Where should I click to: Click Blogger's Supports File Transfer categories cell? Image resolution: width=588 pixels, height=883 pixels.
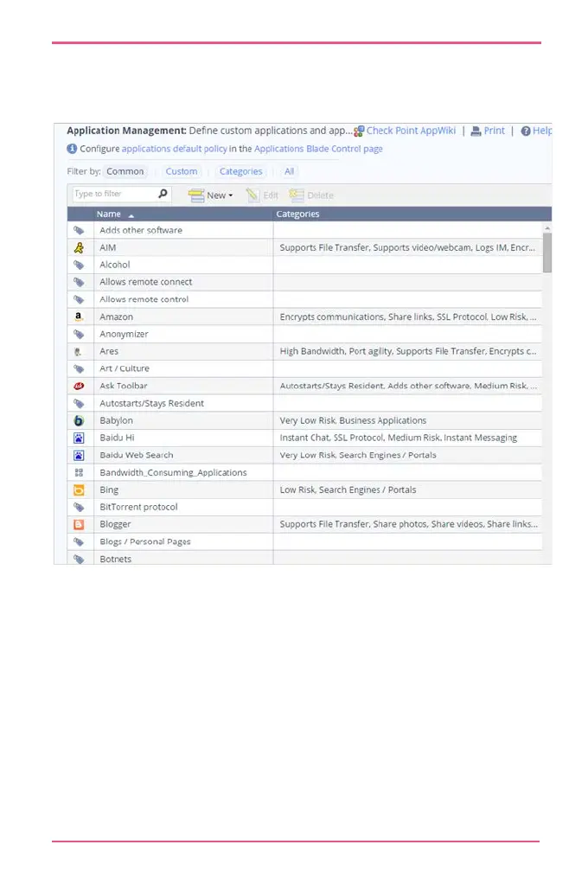408,524
